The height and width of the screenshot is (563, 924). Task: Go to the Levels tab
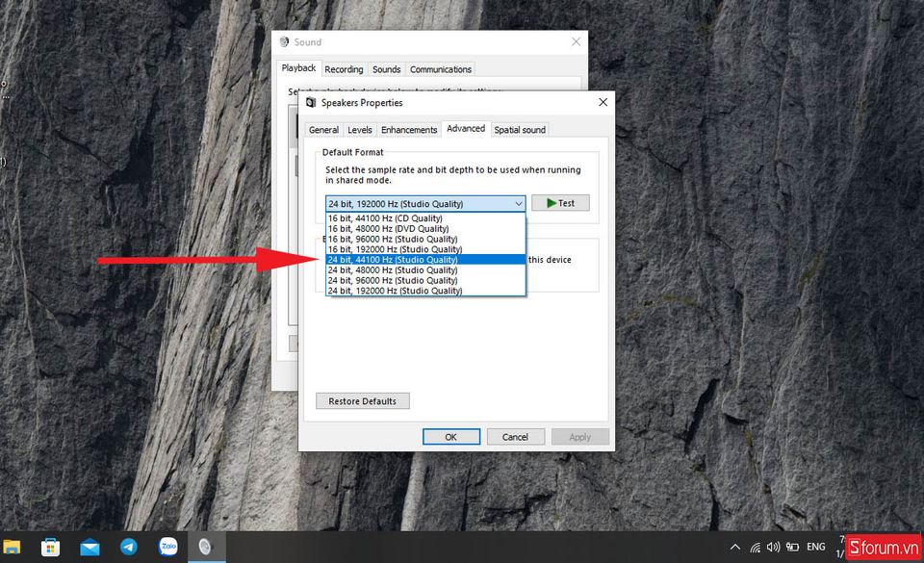(360, 130)
